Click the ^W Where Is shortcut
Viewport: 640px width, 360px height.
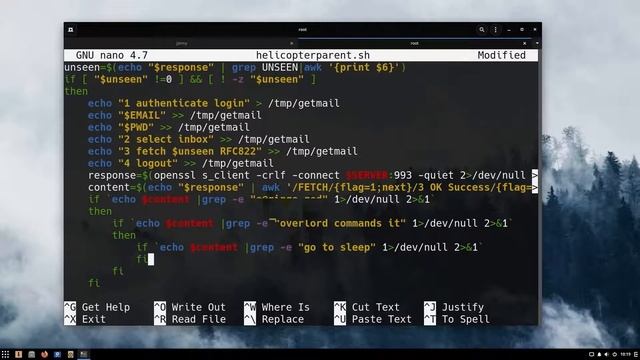coord(277,307)
